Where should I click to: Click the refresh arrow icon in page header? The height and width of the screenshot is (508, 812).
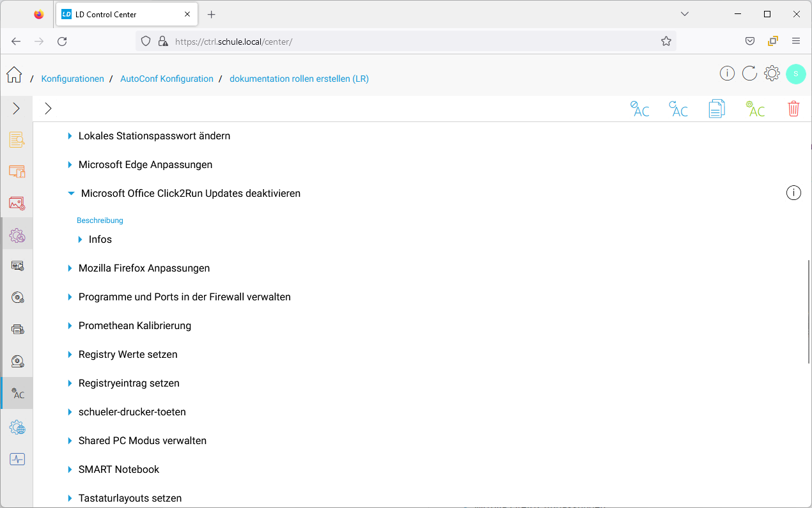click(749, 73)
